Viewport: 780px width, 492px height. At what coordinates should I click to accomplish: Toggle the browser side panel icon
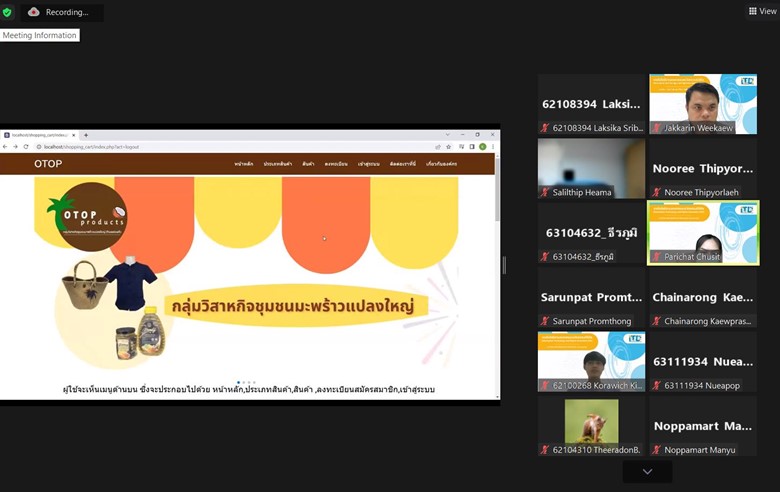pyautogui.click(x=472, y=147)
